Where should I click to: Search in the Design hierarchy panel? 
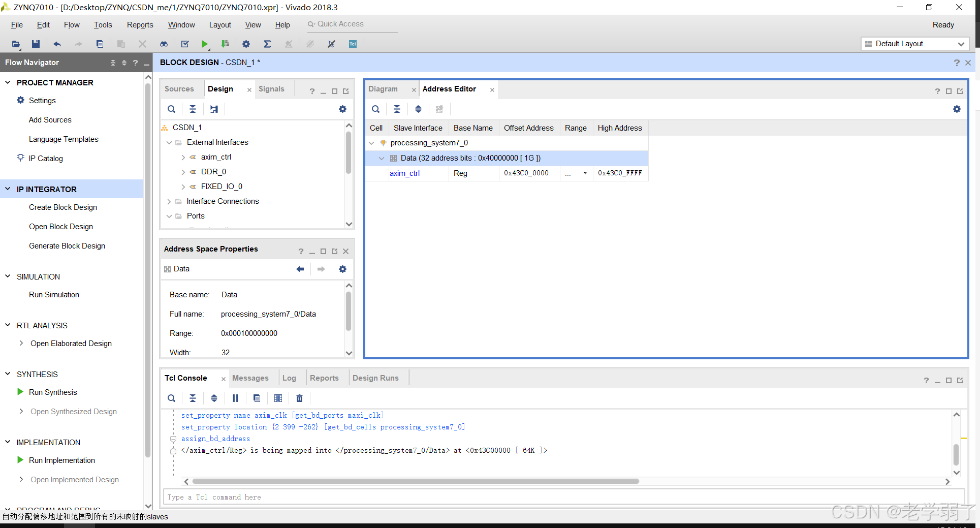click(172, 109)
